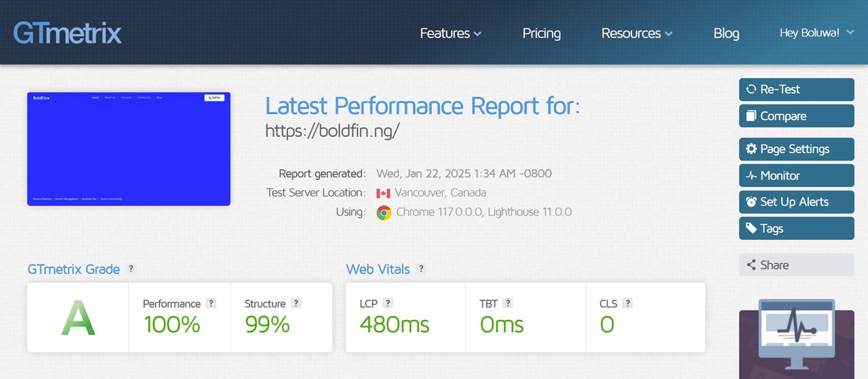This screenshot has height=379, width=868.
Task: Open Page Settings
Action: [797, 149]
